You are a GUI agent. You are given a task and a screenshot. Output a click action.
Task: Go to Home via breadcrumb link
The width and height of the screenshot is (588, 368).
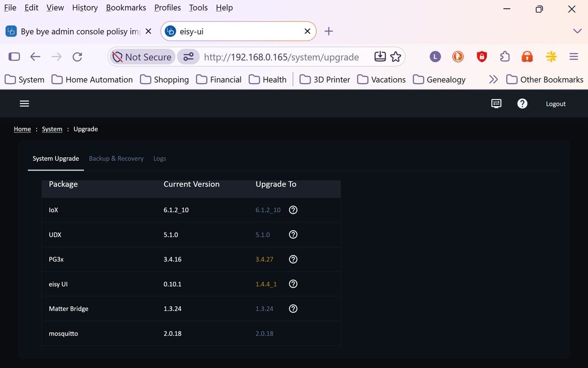(22, 129)
